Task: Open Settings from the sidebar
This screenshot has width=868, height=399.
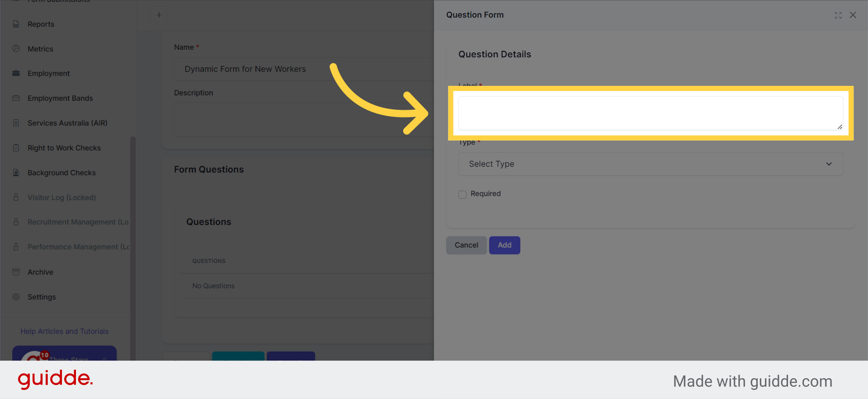Action: pos(42,297)
